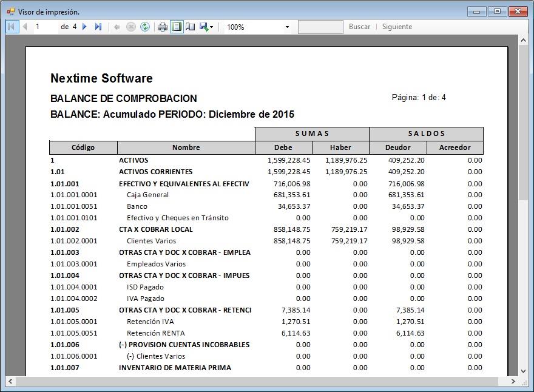Viewport: 534px width, 392px height.
Task: Click the BALANCE DE COMPROBACION heading
Action: (124, 98)
